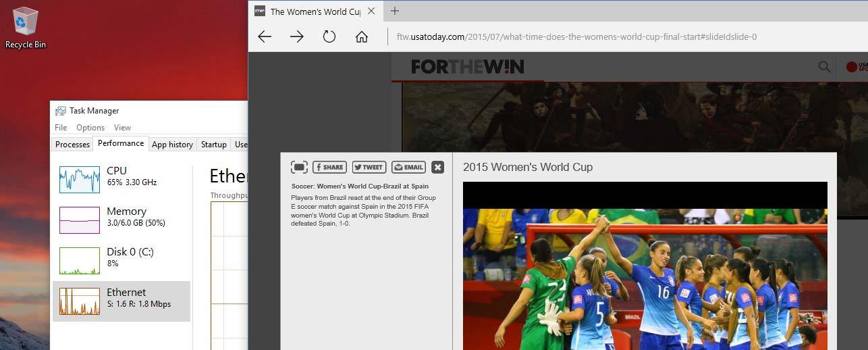Toggle fullscreen slideshow icon in gallery
This screenshot has height=350, width=868.
[300, 167]
